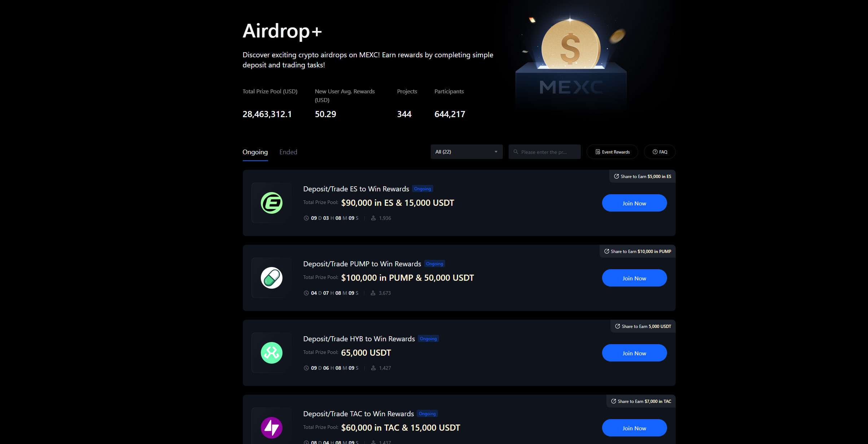Switch to the Ongoing tab
This screenshot has width=868, height=444.
(x=255, y=152)
